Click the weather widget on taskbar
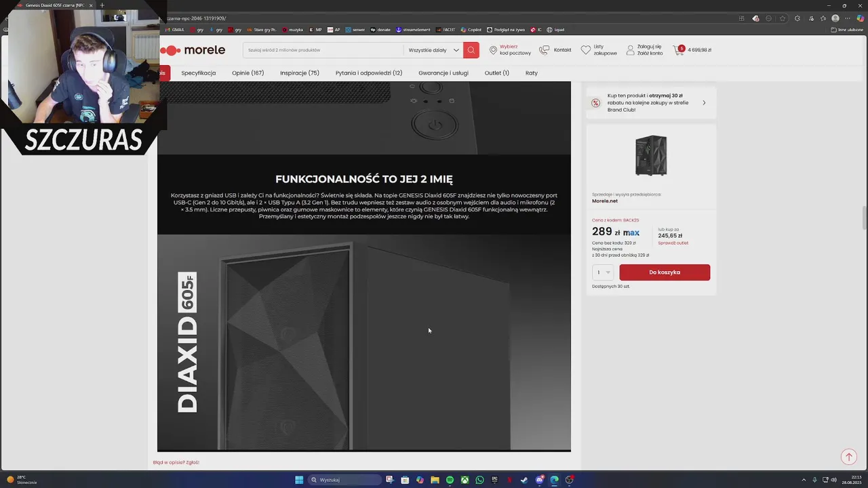This screenshot has width=868, height=488. pos(22,480)
